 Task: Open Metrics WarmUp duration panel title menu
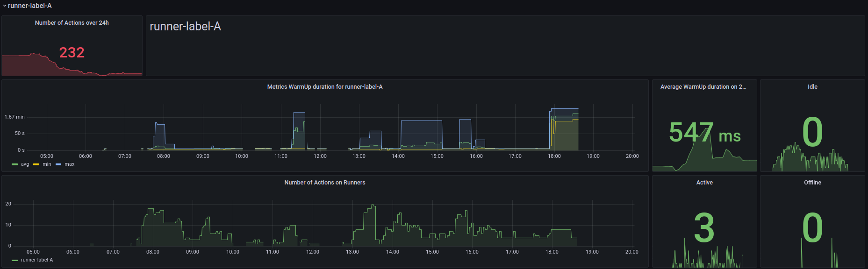tap(325, 87)
